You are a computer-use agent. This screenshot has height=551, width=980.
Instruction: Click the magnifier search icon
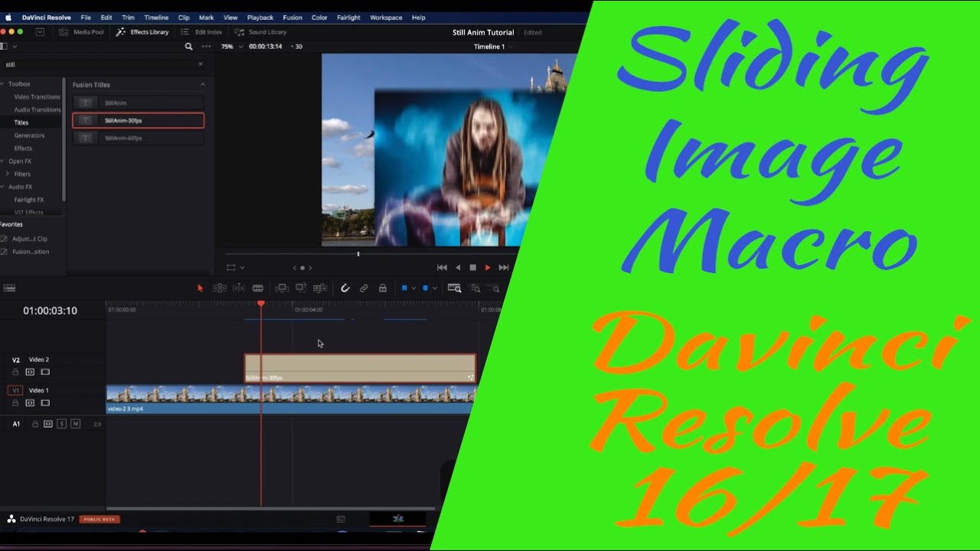pyautogui.click(x=189, y=47)
